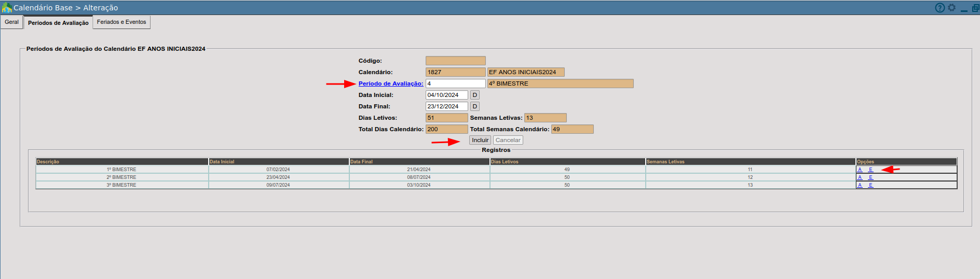This screenshot has height=279, width=980.
Task: Click the Dias Letivos column header
Action: tap(567, 162)
